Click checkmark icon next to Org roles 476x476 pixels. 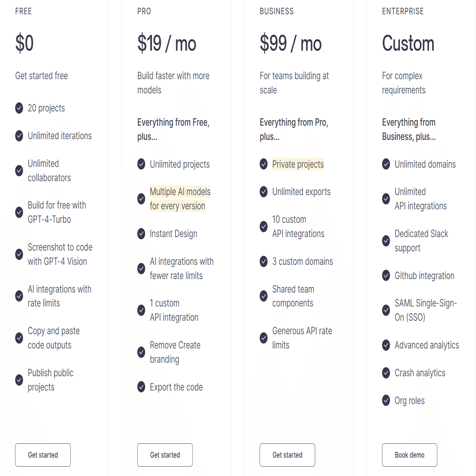[x=386, y=401]
